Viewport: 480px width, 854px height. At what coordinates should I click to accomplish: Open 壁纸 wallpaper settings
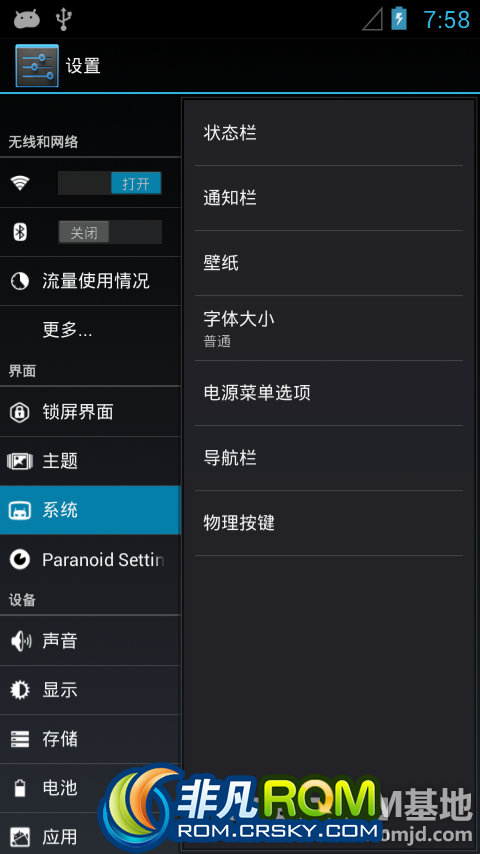click(329, 263)
